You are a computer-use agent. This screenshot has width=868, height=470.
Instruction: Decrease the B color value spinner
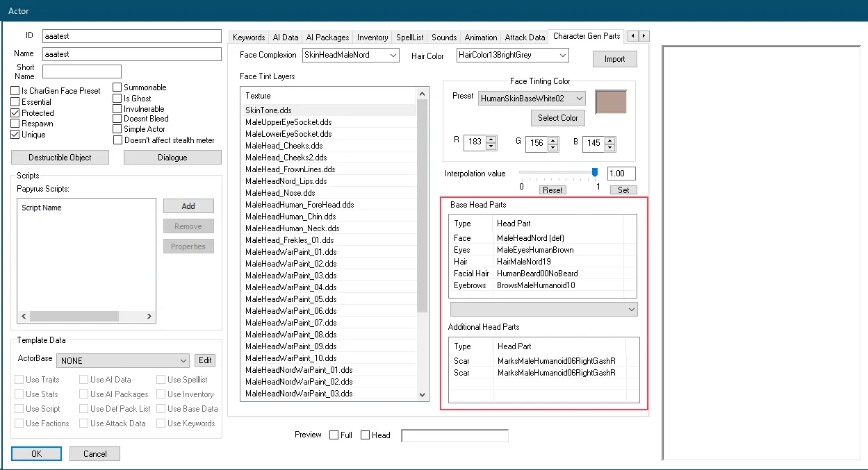tap(609, 148)
